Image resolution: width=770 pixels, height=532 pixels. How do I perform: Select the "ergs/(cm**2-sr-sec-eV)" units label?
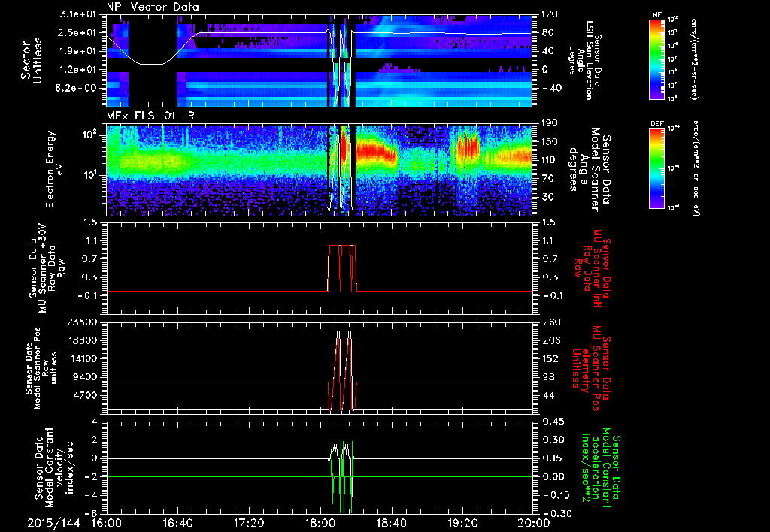click(696, 168)
